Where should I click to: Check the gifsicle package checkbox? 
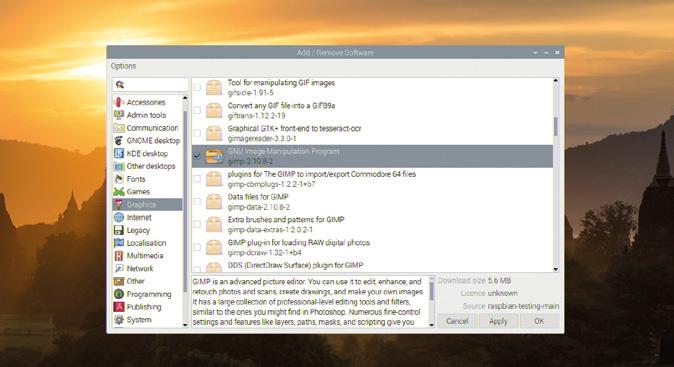tap(197, 87)
